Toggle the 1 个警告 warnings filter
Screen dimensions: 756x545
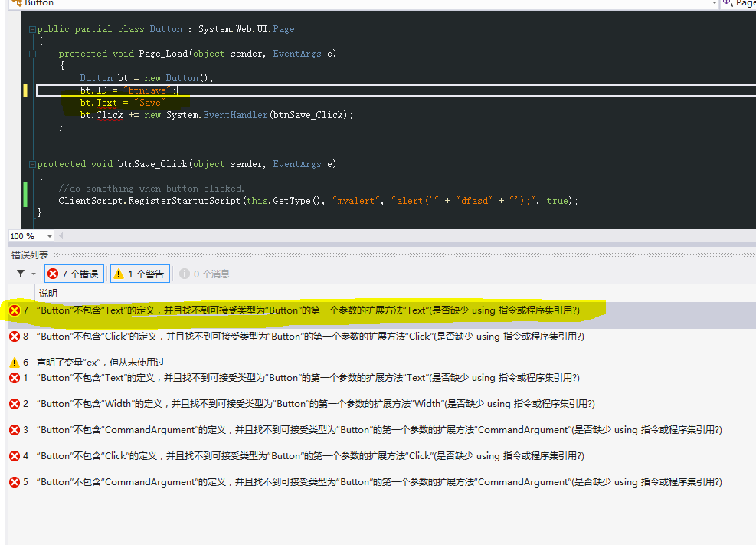[140, 274]
